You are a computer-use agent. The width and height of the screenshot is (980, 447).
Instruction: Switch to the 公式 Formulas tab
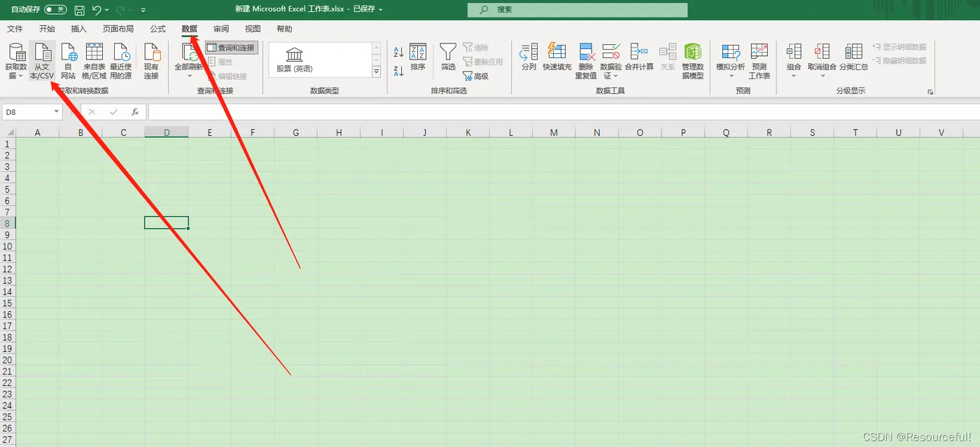click(158, 29)
